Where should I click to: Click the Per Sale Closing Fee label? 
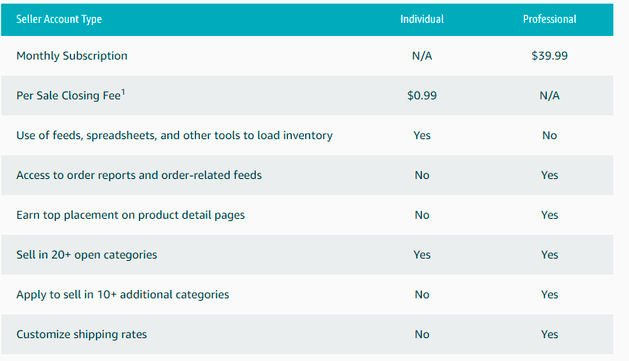click(x=68, y=95)
